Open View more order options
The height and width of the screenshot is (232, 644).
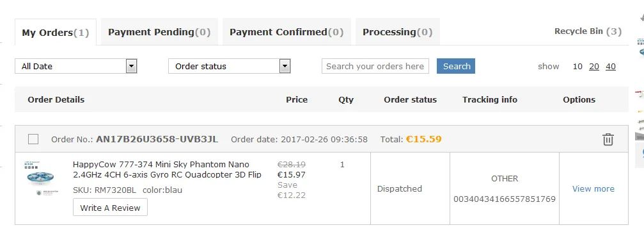point(593,189)
